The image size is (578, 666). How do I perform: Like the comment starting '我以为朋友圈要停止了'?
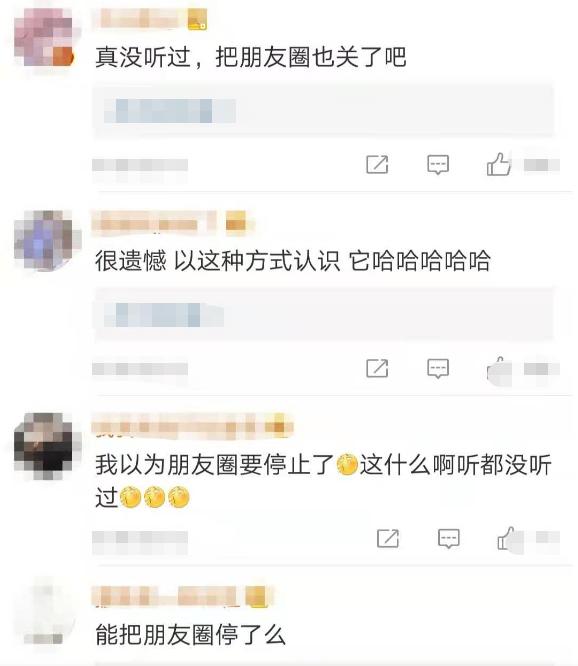point(509,539)
